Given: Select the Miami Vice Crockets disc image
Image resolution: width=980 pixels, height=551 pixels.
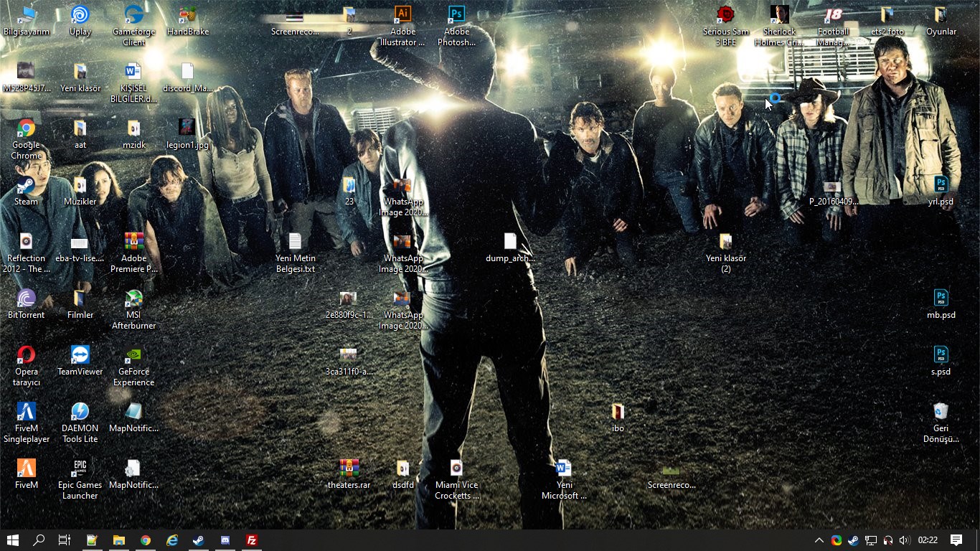Looking at the screenshot, I should point(456,479).
